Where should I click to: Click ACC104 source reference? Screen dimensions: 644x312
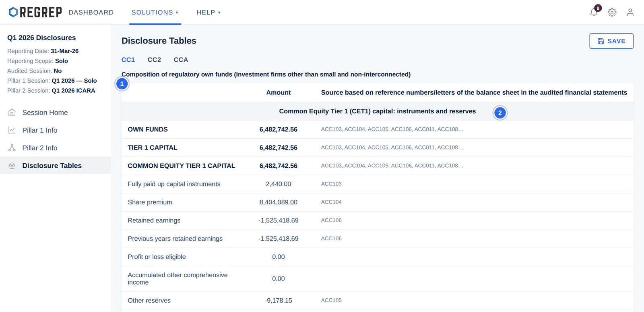coord(331,202)
